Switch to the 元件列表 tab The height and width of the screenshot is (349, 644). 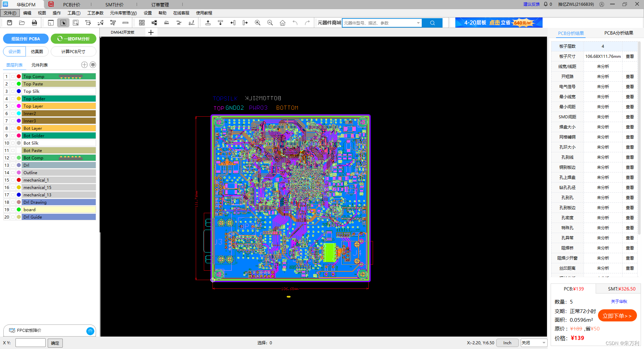coord(39,65)
